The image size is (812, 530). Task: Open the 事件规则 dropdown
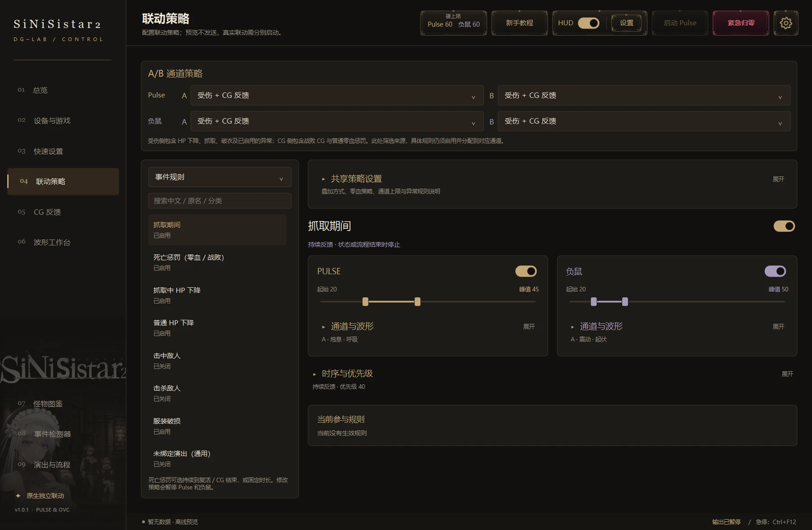point(220,177)
